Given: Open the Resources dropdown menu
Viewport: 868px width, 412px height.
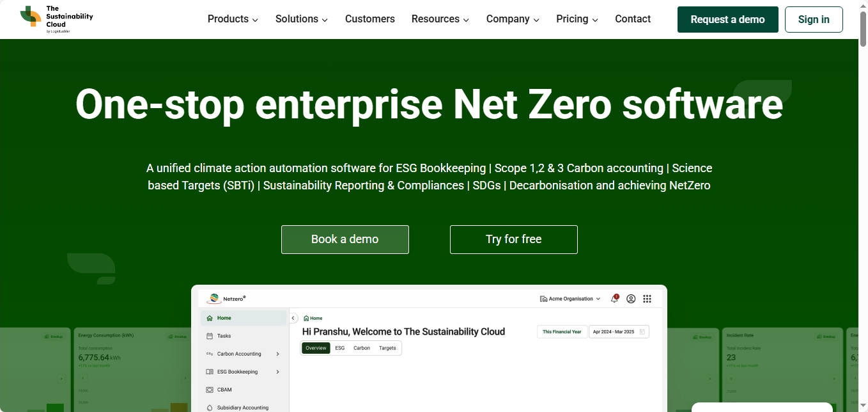Looking at the screenshot, I should pyautogui.click(x=440, y=19).
